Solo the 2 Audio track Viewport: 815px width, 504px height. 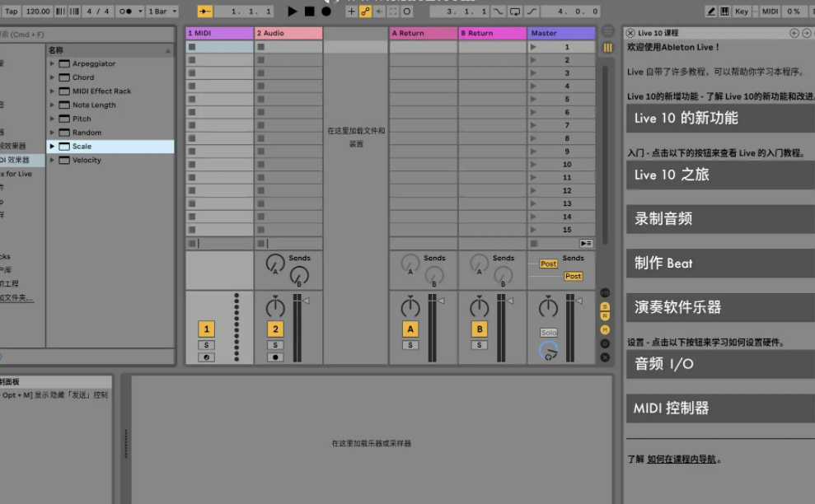[275, 345]
